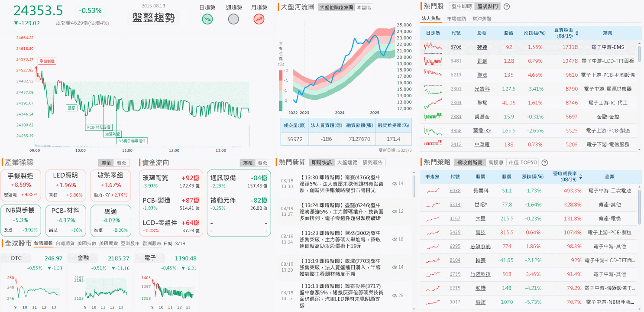Click the news list scrollbar
The image size is (644, 312).
414,186
